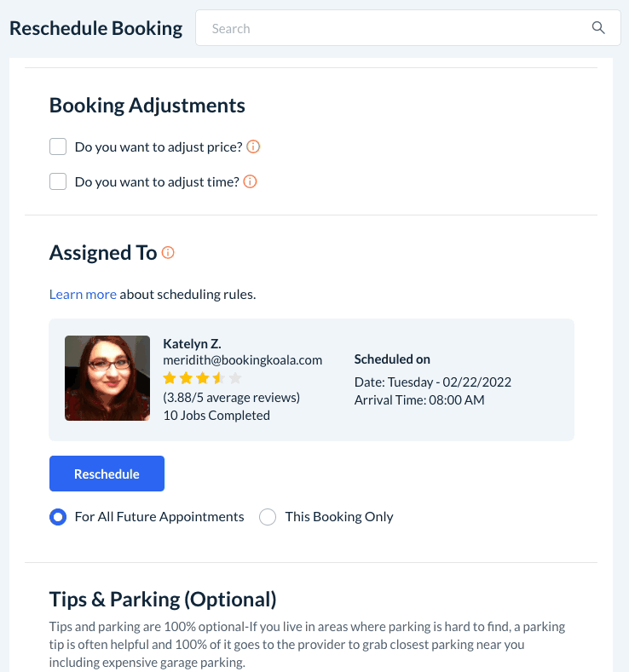Screen dimensions: 629x672
Task: Click the info icon beside adjust time
Action: pyautogui.click(x=251, y=181)
